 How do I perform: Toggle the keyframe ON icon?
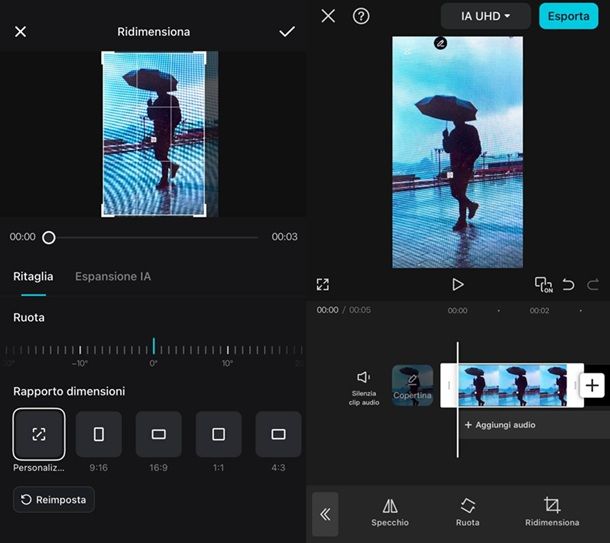[543, 284]
